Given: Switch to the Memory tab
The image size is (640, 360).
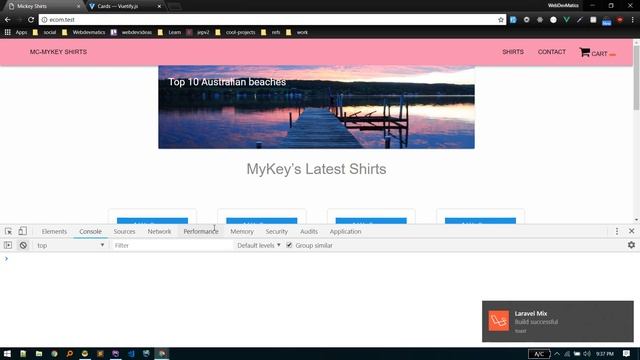Looking at the screenshot, I should pyautogui.click(x=242, y=231).
